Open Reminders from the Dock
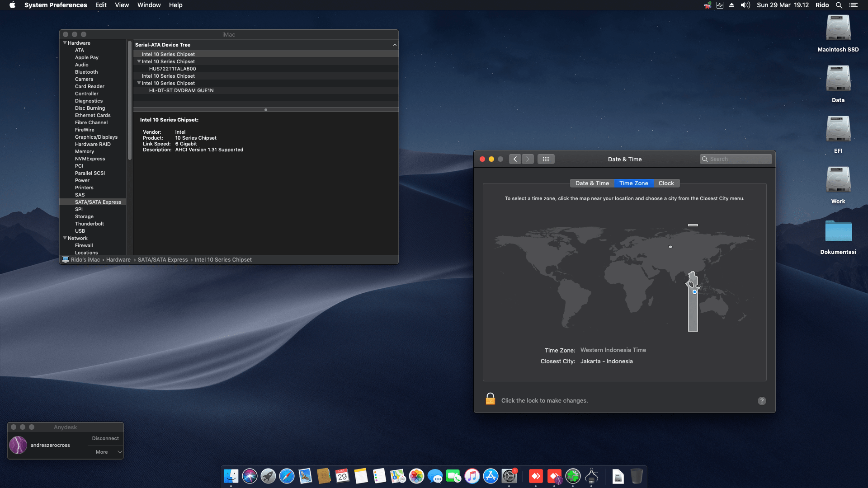Image resolution: width=868 pixels, height=488 pixels. tap(379, 476)
